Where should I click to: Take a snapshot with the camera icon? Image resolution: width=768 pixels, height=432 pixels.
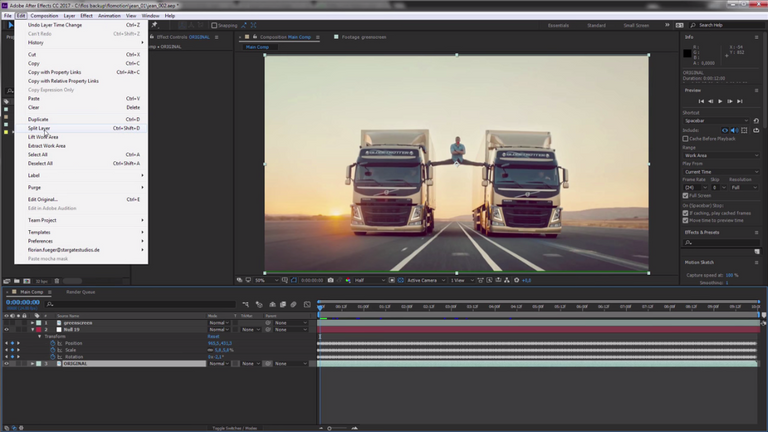[x=331, y=280]
